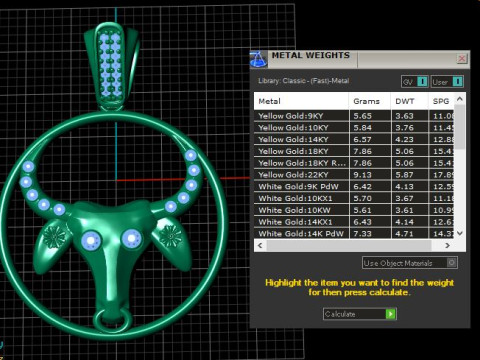The image size is (480, 360).
Task: Click the horizontal scrollbar thumb
Action: pos(349,246)
